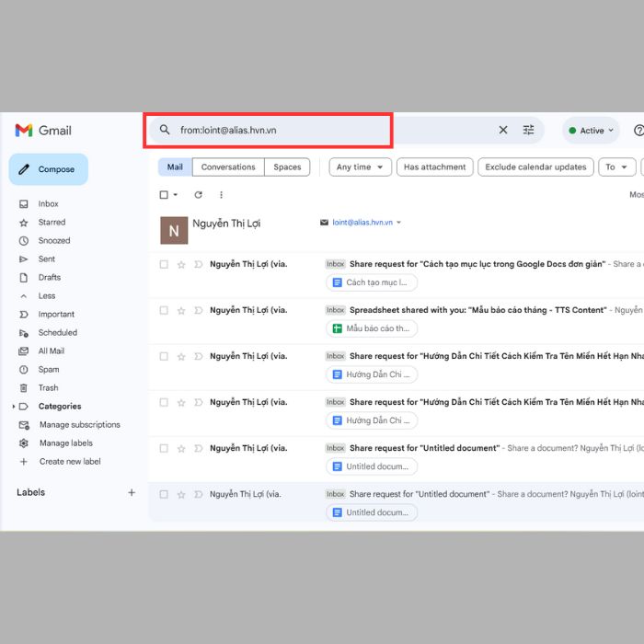Open the Active status dropdown
This screenshot has height=644, width=644.
591,131
